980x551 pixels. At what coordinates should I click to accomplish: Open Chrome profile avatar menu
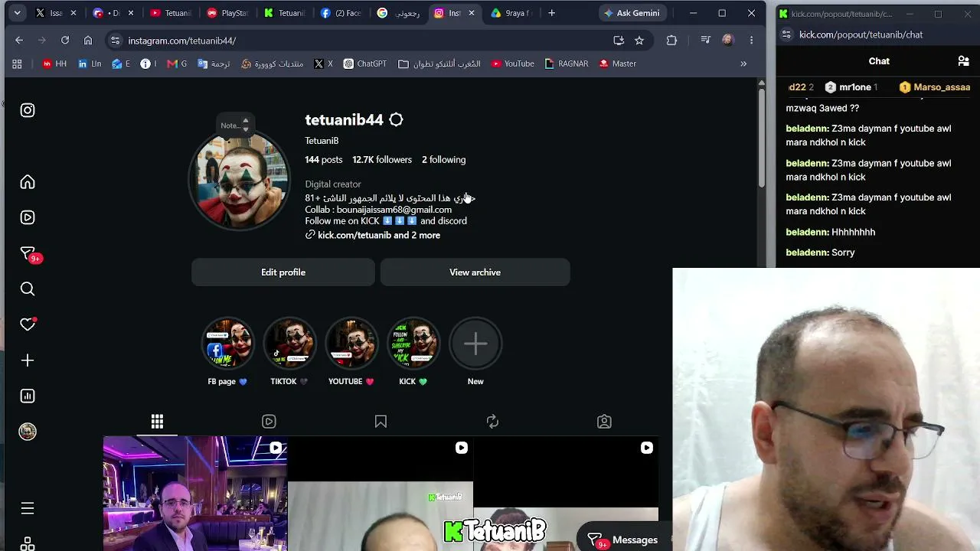click(727, 41)
